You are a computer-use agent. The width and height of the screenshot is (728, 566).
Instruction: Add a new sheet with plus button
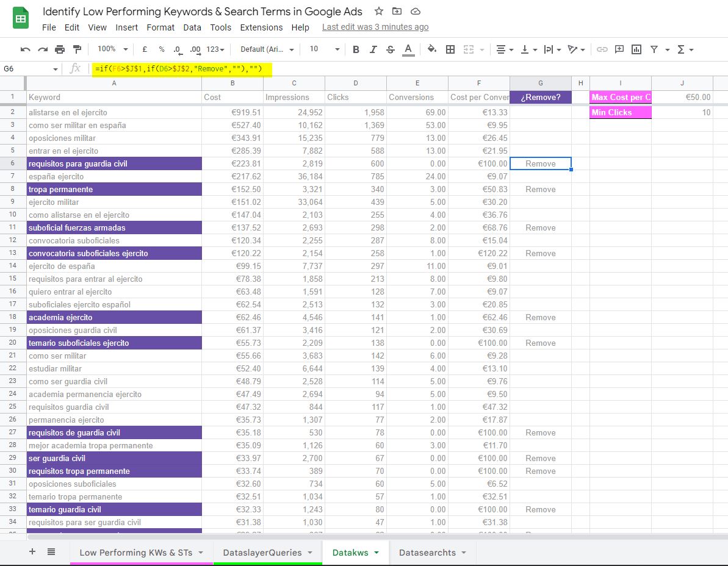coord(32,552)
